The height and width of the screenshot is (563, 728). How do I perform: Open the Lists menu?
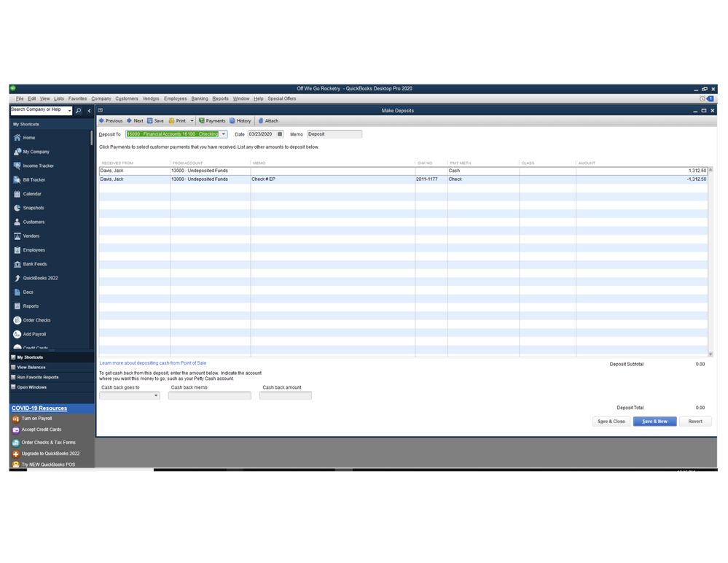(x=59, y=98)
